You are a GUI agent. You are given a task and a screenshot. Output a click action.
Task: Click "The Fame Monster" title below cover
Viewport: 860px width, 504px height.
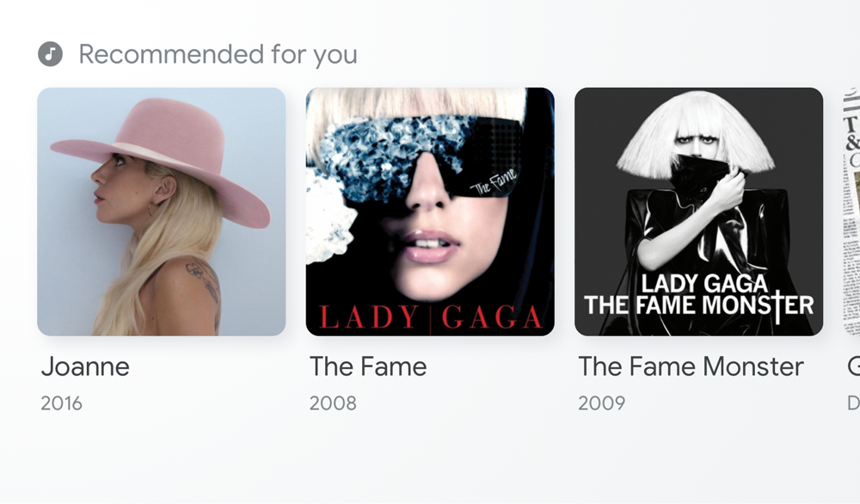click(x=691, y=366)
